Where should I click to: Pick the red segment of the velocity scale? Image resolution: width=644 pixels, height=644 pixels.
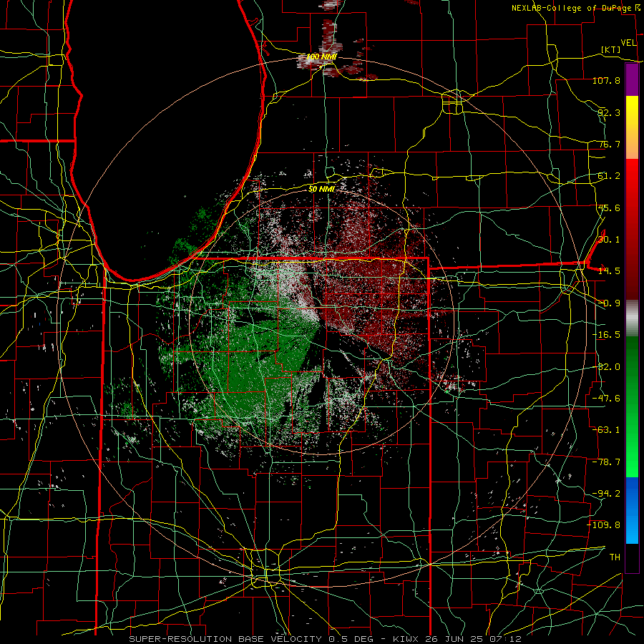pyautogui.click(x=632, y=229)
